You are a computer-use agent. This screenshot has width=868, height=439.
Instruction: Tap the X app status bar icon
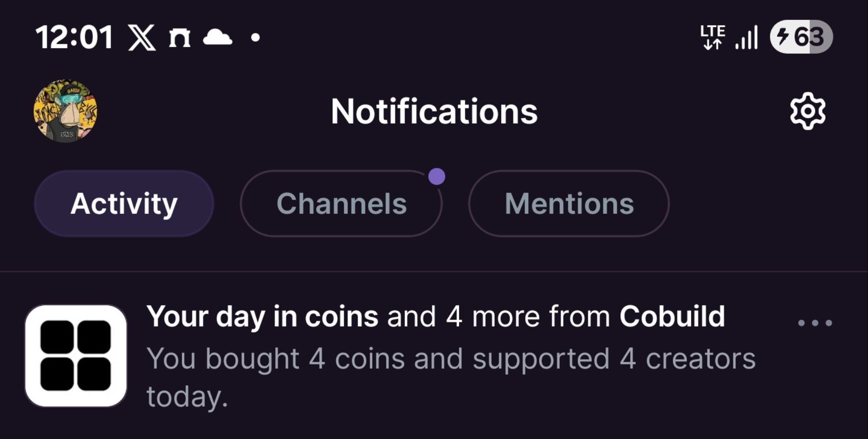click(142, 37)
